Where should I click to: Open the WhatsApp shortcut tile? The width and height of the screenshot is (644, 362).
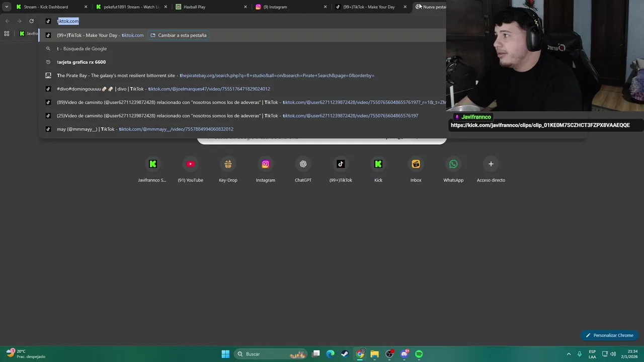[x=453, y=170]
